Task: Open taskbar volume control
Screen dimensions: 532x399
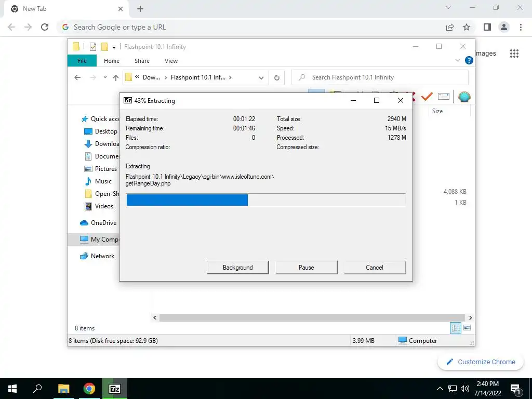Action: coord(465,389)
